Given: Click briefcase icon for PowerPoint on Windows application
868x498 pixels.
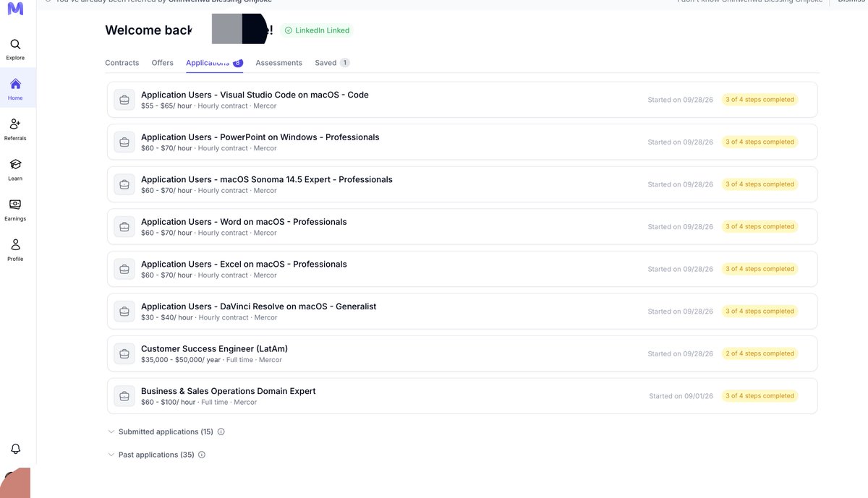Looking at the screenshot, I should click(x=124, y=142).
